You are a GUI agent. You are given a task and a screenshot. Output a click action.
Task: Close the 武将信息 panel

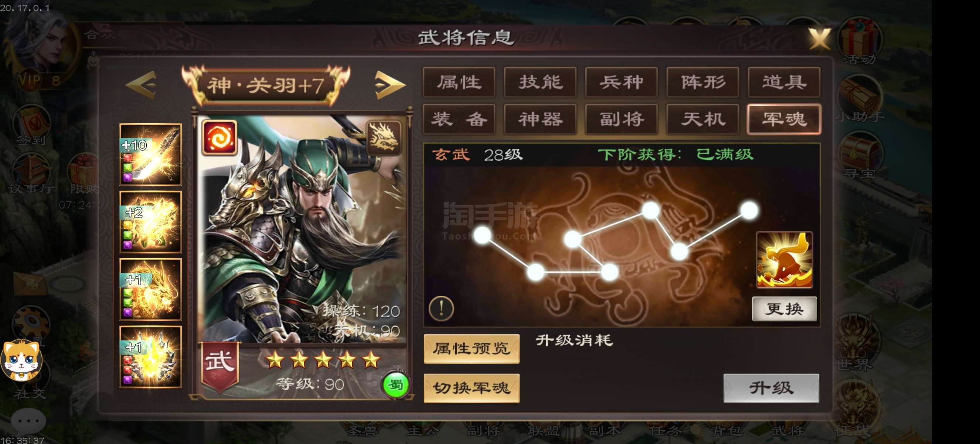point(820,39)
